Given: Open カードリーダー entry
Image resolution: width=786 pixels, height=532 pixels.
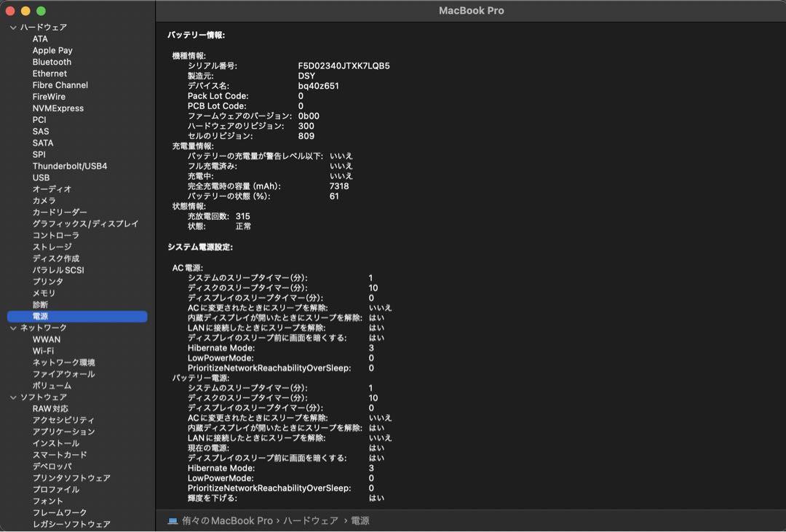Looking at the screenshot, I should (x=60, y=212).
